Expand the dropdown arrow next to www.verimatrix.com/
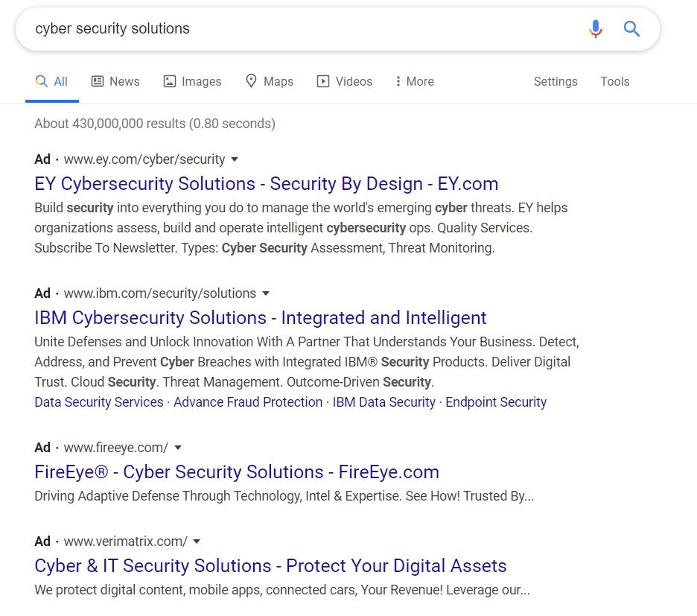The width and height of the screenshot is (697, 616). (x=197, y=542)
